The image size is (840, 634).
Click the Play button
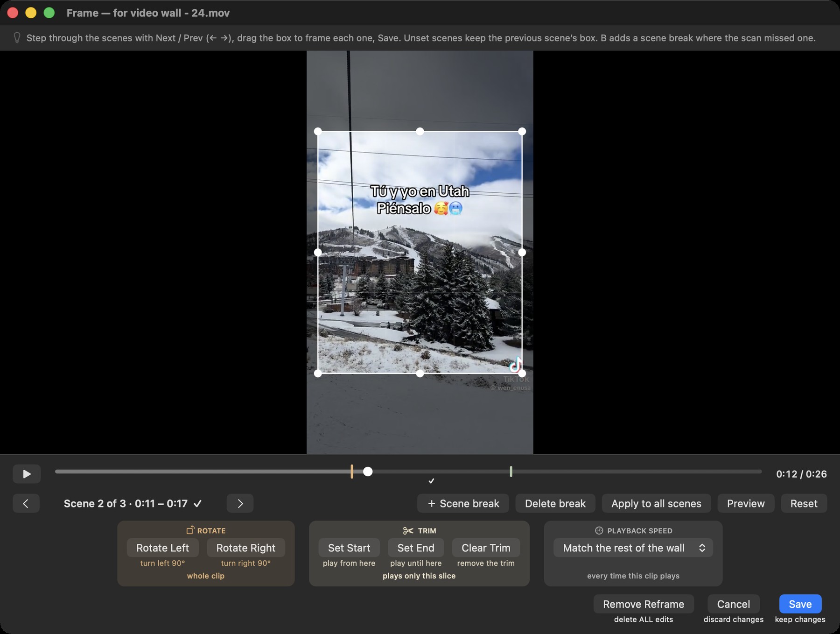click(x=27, y=474)
